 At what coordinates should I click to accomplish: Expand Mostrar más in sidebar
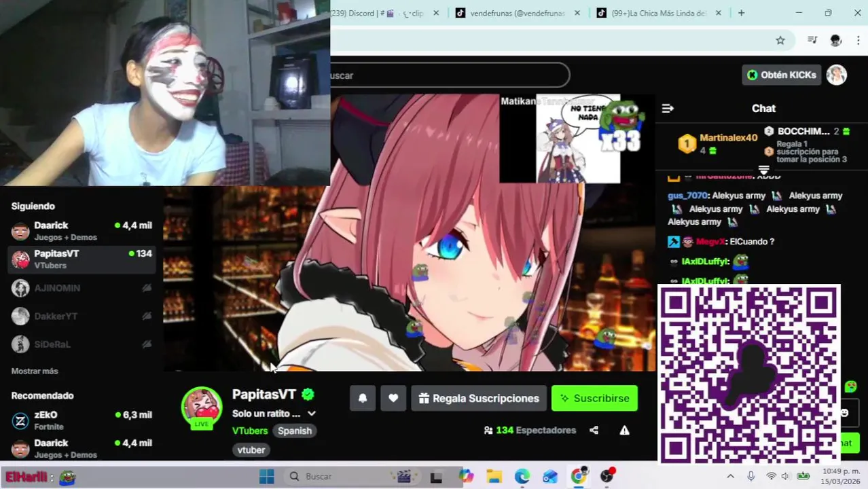coord(35,371)
